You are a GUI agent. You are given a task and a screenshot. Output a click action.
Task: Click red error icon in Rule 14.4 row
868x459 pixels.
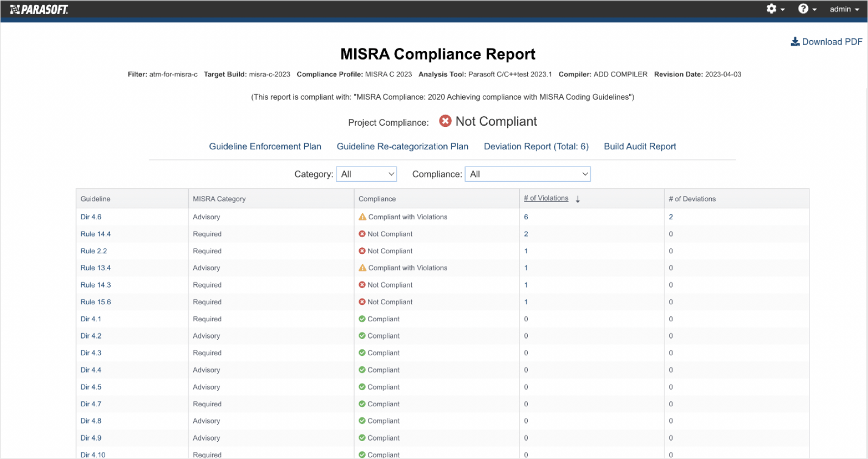tap(362, 234)
